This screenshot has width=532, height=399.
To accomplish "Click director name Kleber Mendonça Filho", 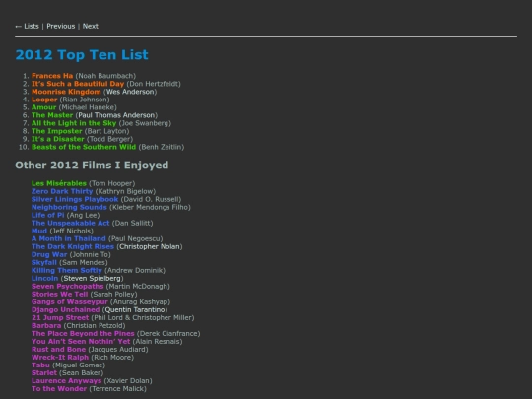I will pos(151,207).
